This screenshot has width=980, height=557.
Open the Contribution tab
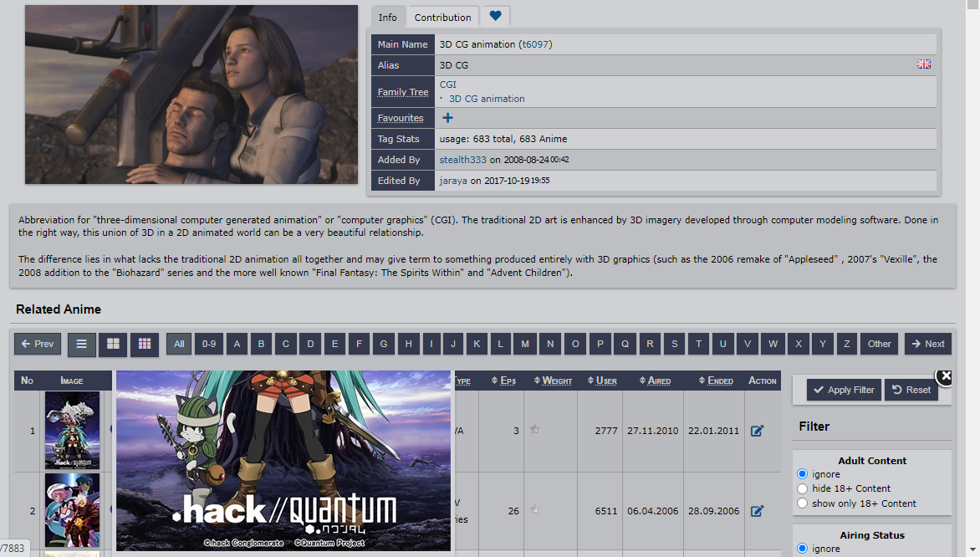point(442,18)
